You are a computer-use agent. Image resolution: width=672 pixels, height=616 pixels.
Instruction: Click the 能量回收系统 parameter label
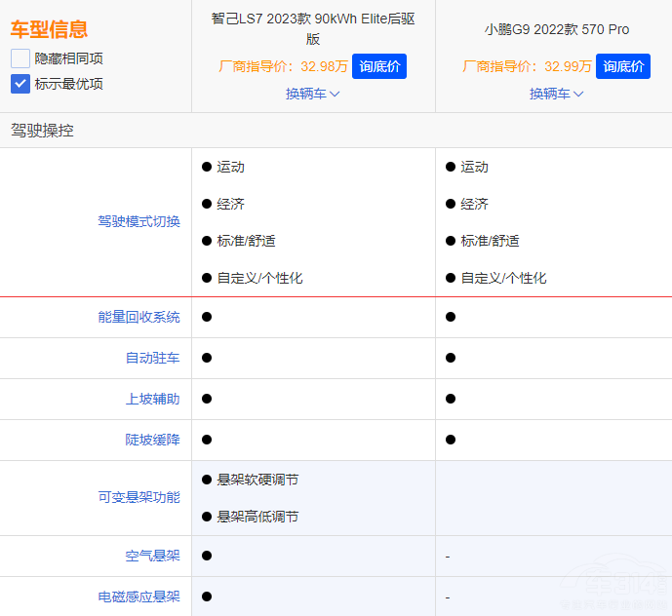pos(138,317)
